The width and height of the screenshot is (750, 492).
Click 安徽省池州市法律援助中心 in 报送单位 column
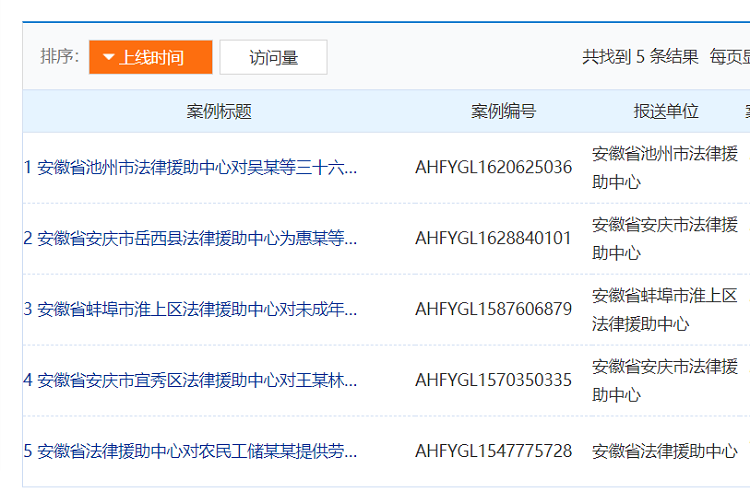(x=665, y=168)
